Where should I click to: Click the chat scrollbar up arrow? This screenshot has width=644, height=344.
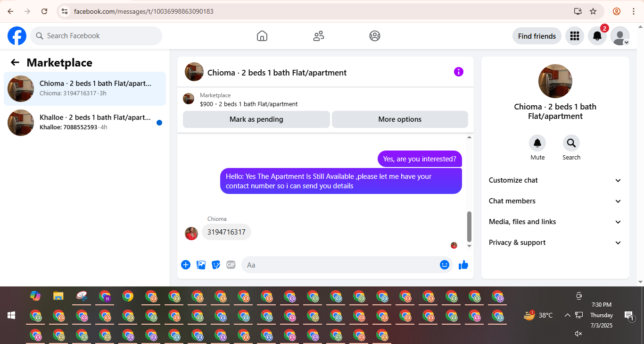tap(469, 137)
